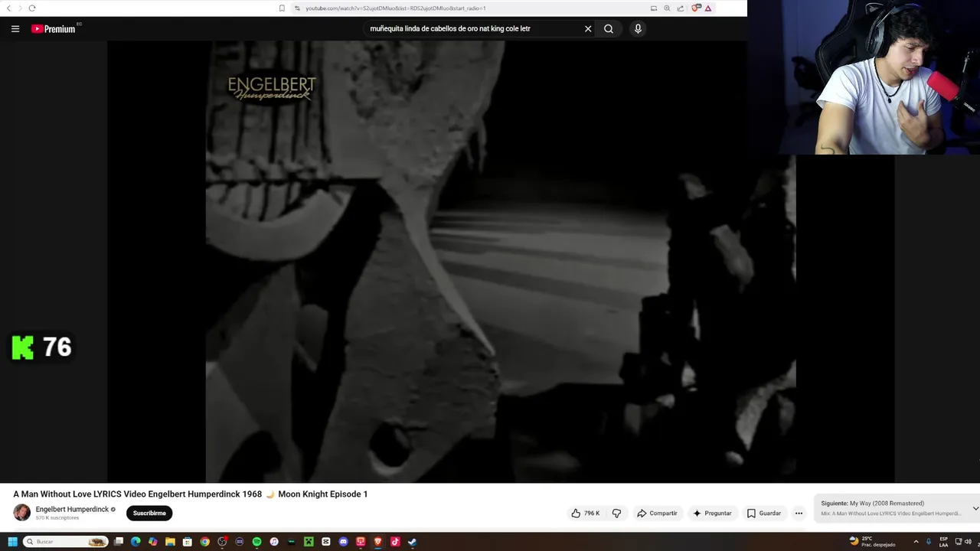Launch Microsoft Edge from taskbar
Screen dimensions: 980x551
(136, 542)
